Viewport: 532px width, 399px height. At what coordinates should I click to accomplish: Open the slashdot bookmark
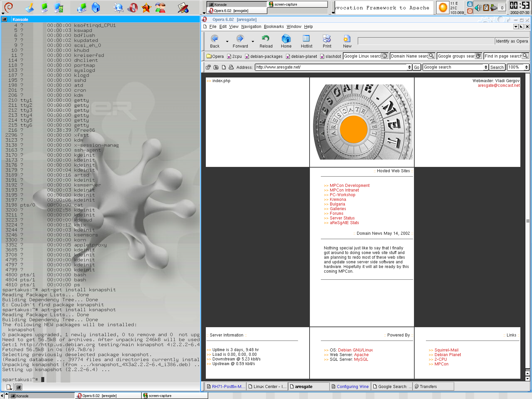[331, 57]
